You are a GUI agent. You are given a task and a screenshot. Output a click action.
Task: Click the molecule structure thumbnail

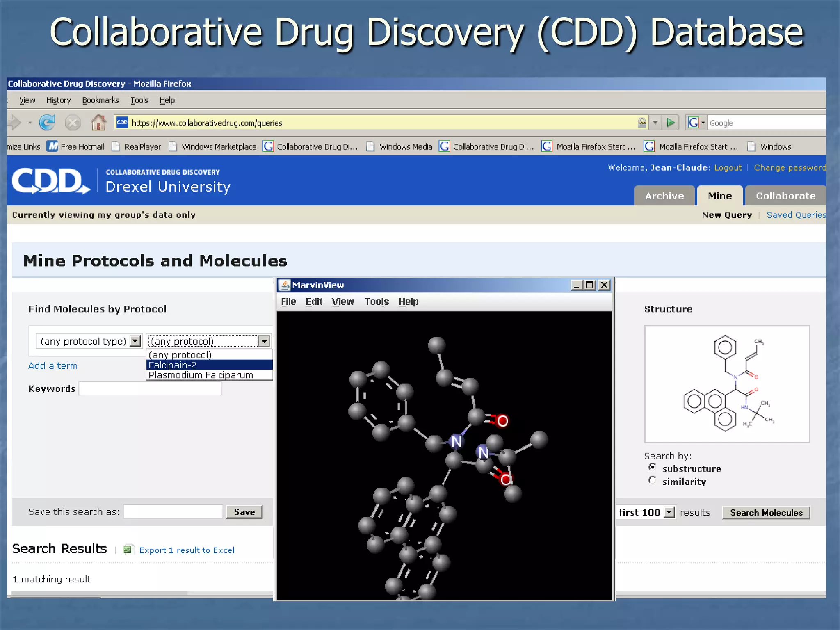click(x=727, y=384)
